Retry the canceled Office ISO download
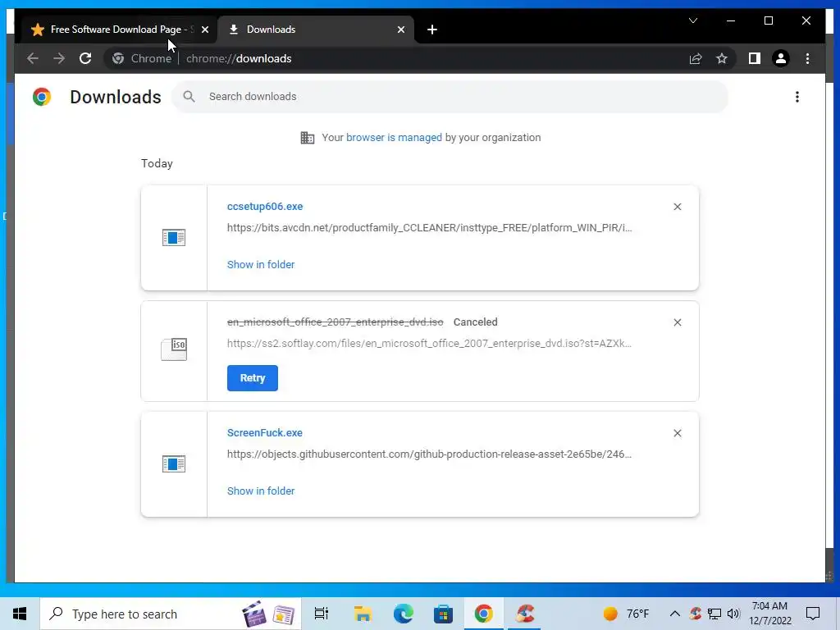 click(x=253, y=378)
